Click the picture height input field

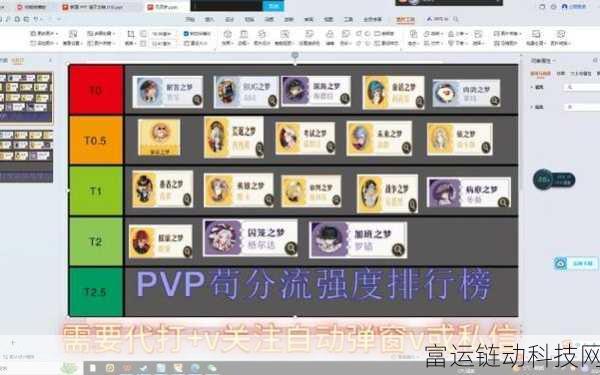[163, 34]
